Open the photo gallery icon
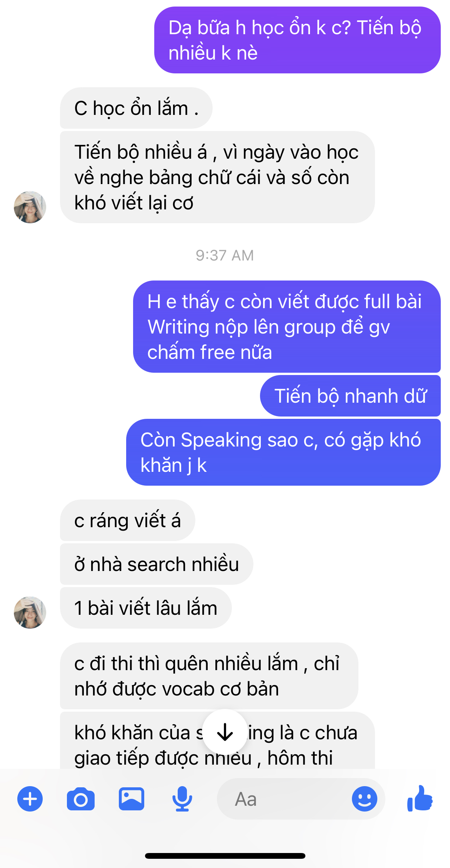The image size is (450, 868). click(x=132, y=799)
